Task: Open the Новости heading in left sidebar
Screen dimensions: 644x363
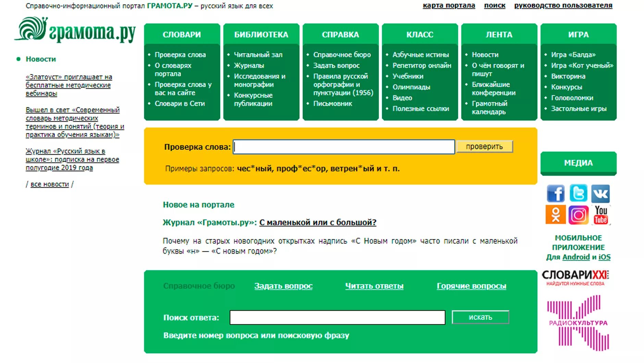Action: tap(41, 59)
